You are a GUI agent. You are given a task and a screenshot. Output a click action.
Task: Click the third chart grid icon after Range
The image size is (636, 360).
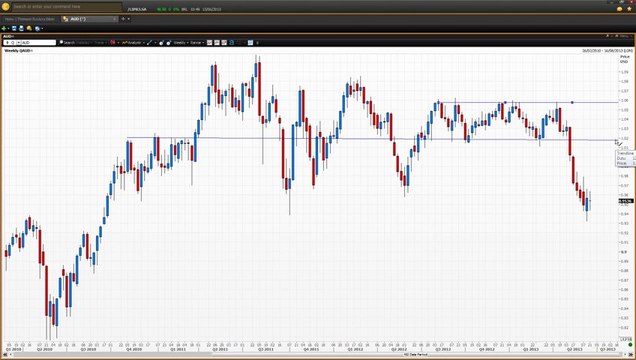click(x=224, y=43)
